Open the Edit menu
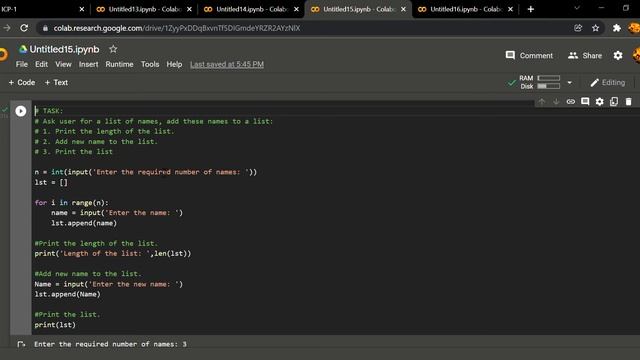This screenshot has width=640, height=360. coord(41,64)
